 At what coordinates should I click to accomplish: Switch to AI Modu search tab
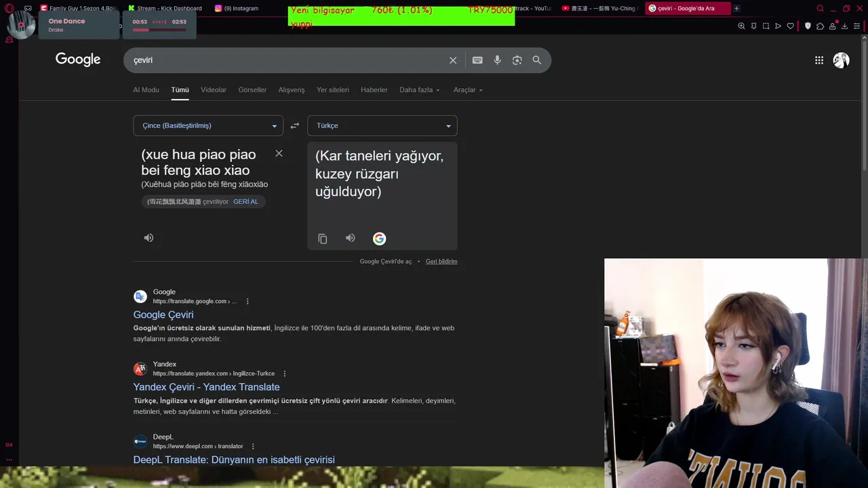[146, 89]
